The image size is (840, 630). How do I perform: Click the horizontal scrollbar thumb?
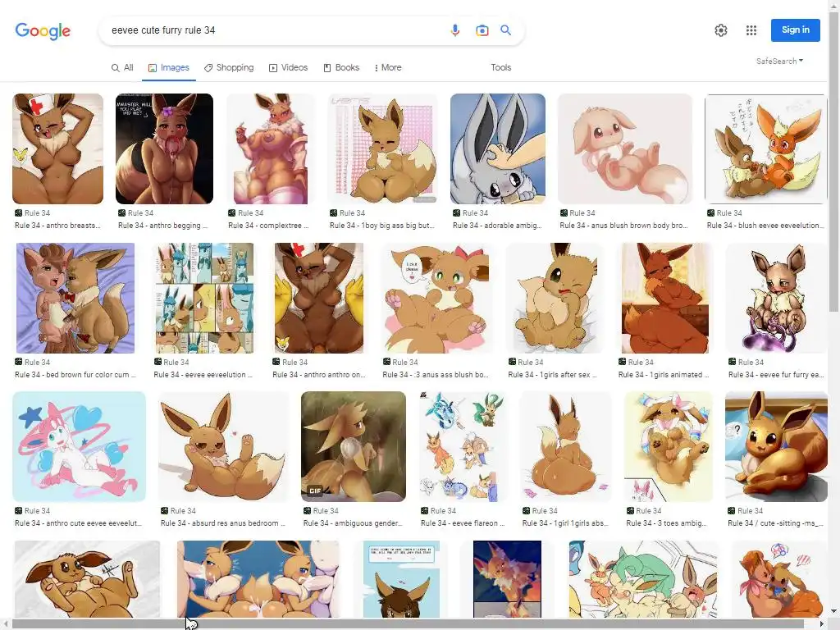click(407, 624)
